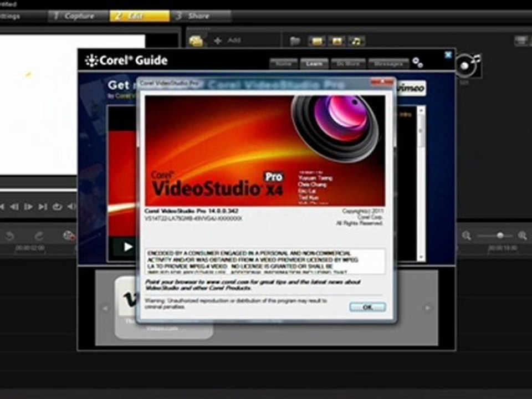Click the Corel Guide scrollbar thumb
This screenshot has height=399, width=532.
click(421, 132)
